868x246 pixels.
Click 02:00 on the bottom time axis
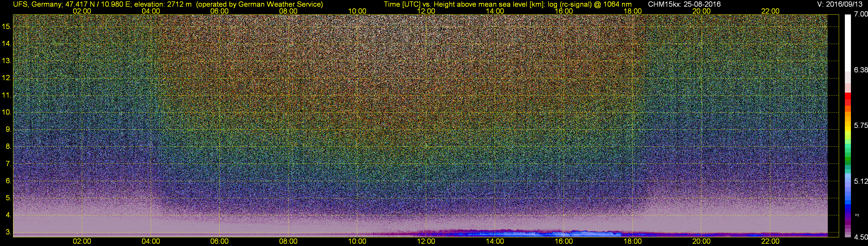(82, 241)
